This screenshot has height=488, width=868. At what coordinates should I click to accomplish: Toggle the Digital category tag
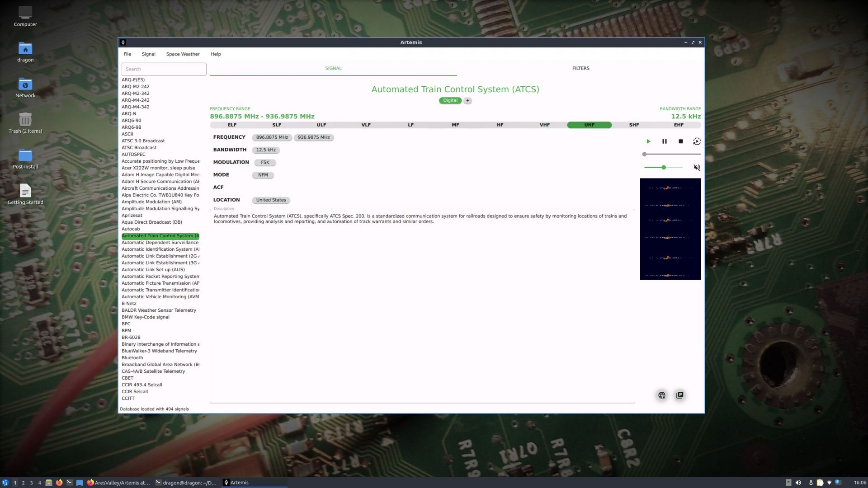[450, 100]
